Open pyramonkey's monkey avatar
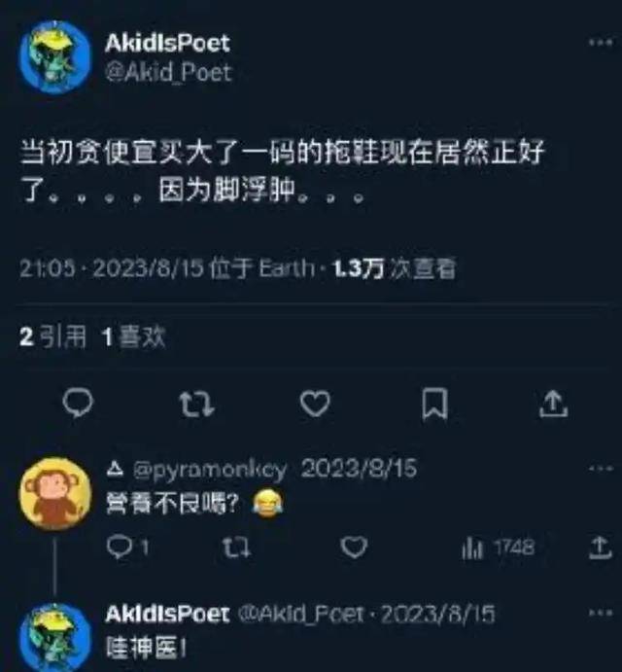The width and height of the screenshot is (622, 672). [x=55, y=494]
